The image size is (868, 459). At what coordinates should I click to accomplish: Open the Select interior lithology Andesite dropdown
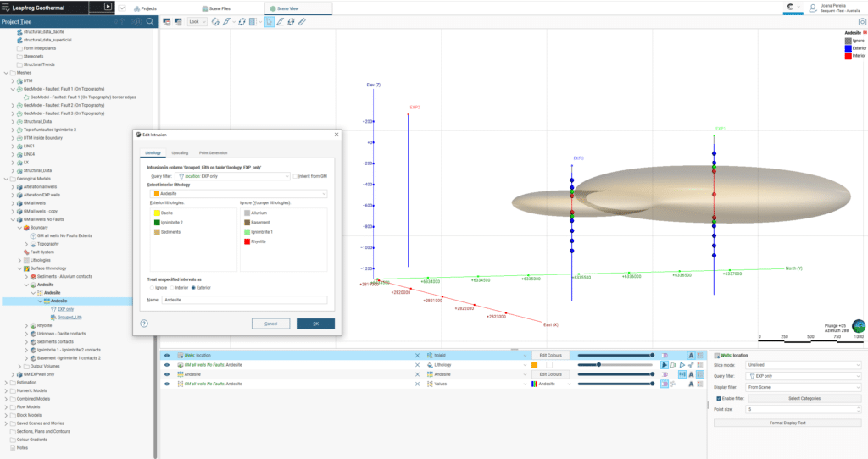[238, 194]
